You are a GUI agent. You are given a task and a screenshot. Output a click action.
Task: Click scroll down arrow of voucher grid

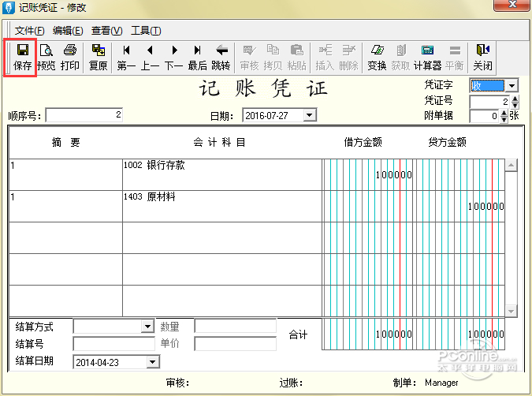(511, 311)
